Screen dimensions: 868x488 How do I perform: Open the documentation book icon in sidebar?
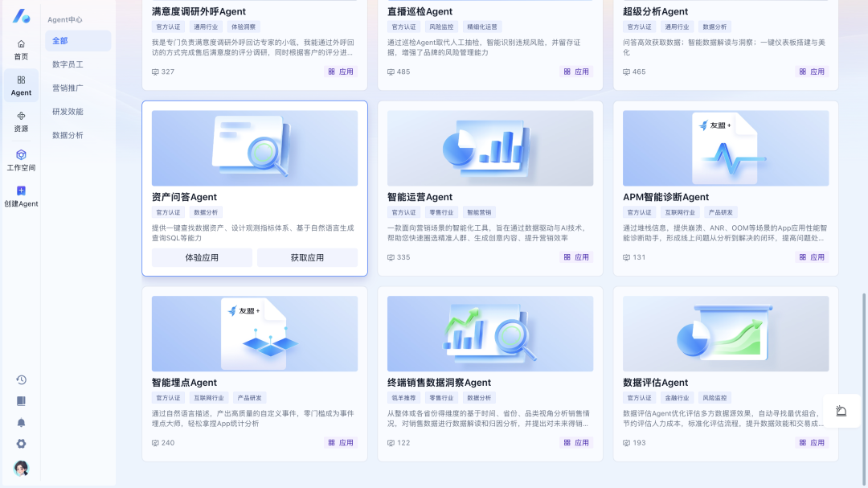(x=21, y=400)
